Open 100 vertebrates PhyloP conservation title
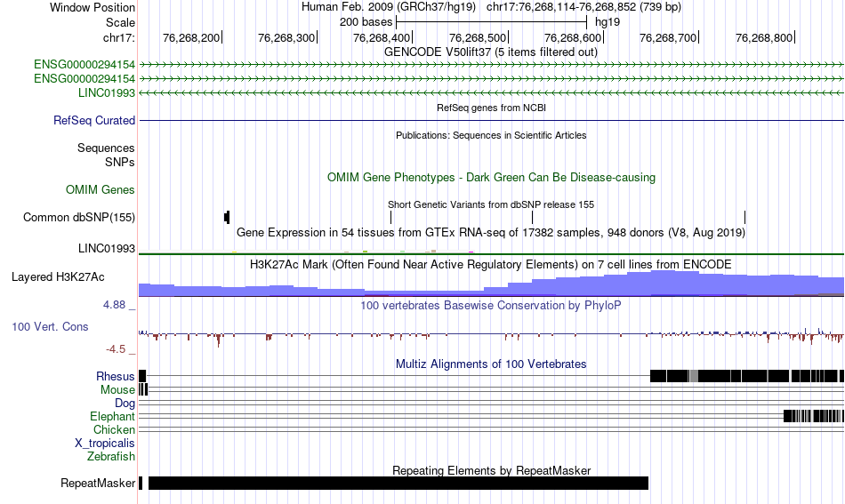Screen dimensions: 845x504 [x=491, y=305]
